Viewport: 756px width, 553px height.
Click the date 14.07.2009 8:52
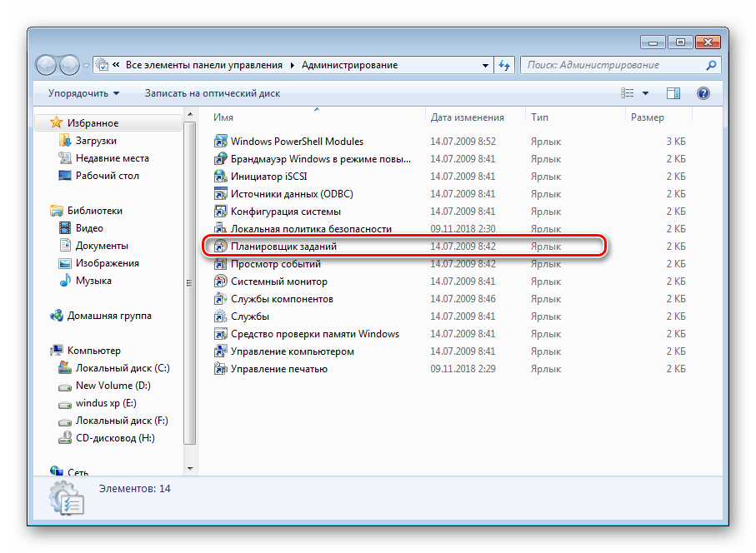[463, 142]
